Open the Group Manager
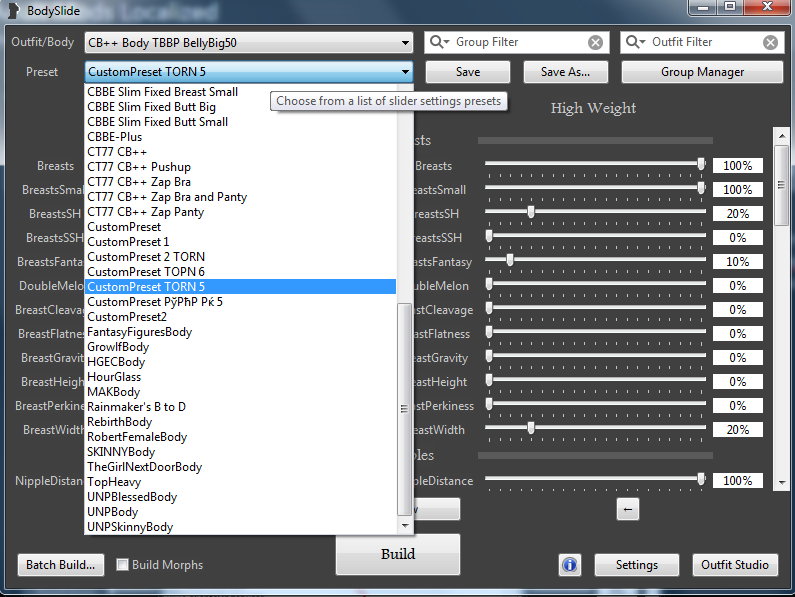795x597 pixels. [x=701, y=72]
